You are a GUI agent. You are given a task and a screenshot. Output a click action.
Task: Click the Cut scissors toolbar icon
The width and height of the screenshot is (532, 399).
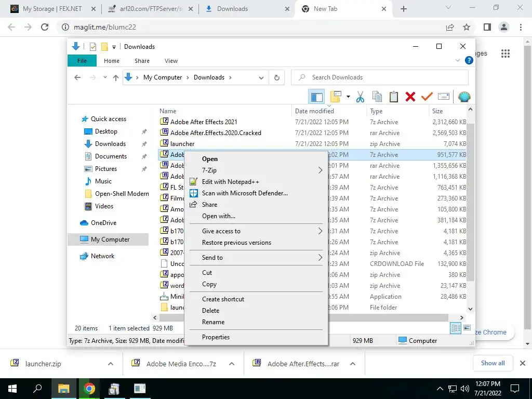(360, 97)
